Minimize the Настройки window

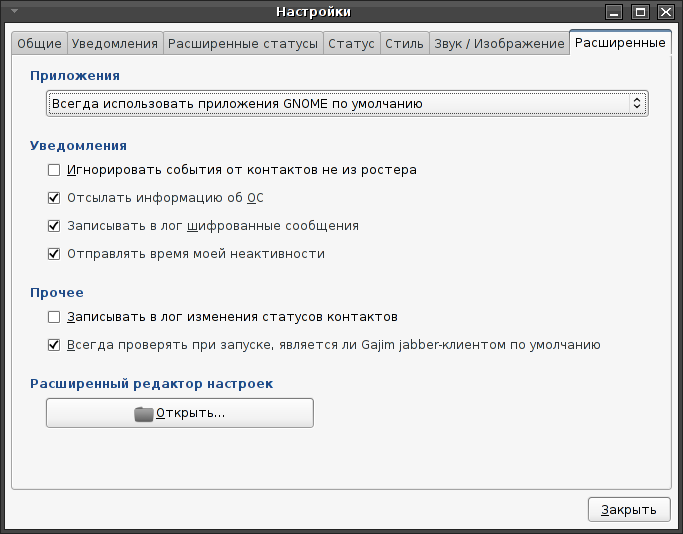614,12
